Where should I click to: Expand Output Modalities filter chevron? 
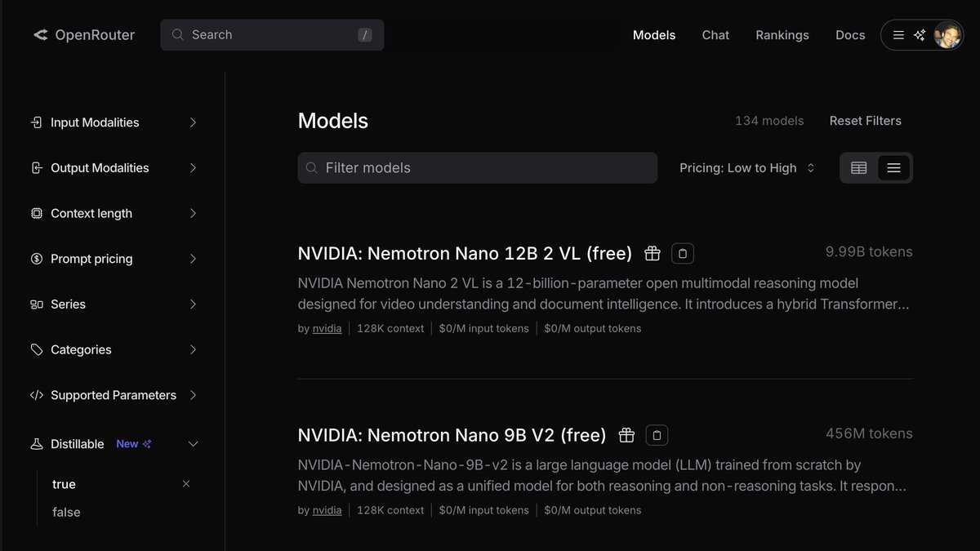pyautogui.click(x=193, y=168)
